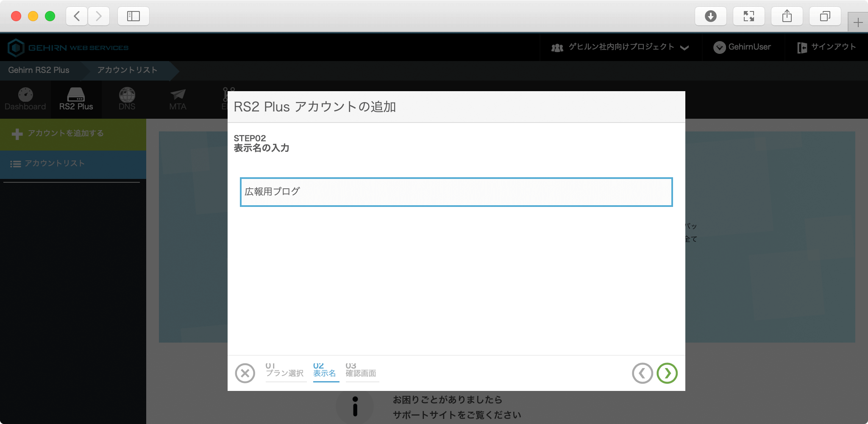Click the サインアウト sign-out link
Viewport: 868px width, 424px height.
[826, 47]
